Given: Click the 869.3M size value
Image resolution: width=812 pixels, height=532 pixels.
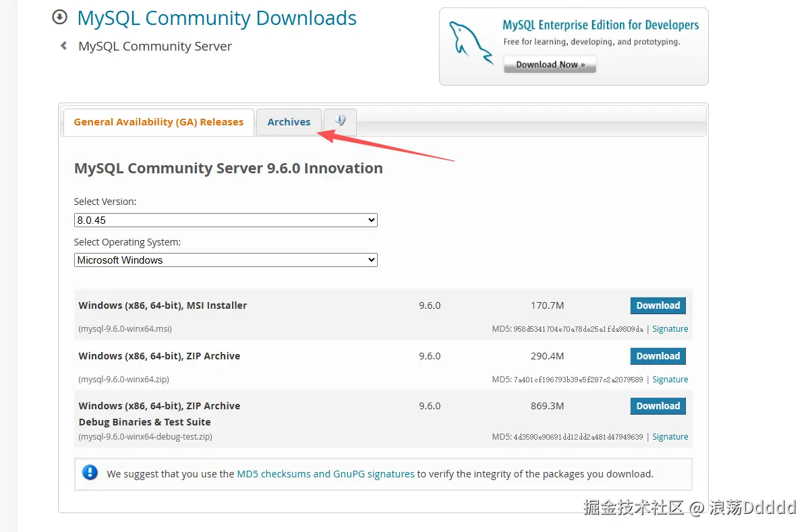Looking at the screenshot, I should coord(547,406).
